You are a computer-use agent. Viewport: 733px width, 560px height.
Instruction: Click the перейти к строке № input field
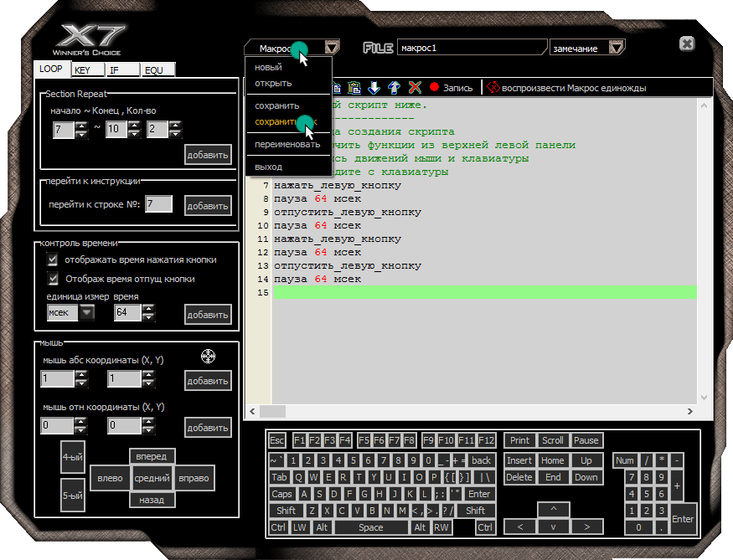pyautogui.click(x=158, y=203)
